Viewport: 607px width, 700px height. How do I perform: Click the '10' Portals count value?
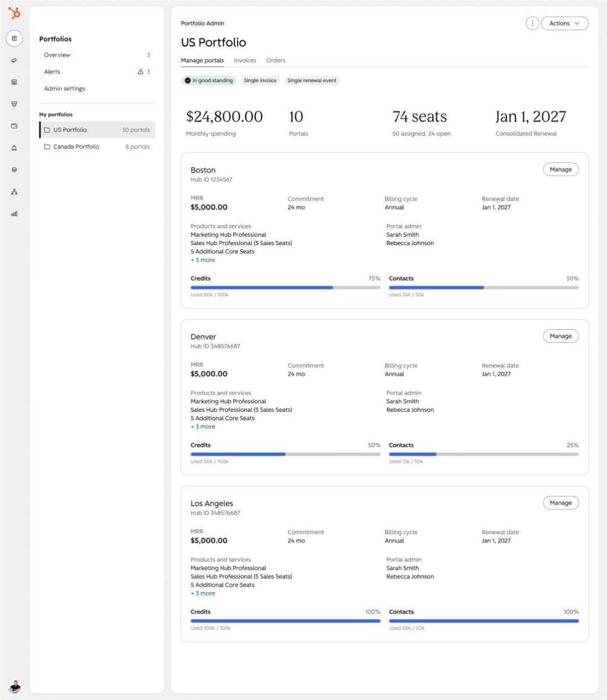click(296, 116)
